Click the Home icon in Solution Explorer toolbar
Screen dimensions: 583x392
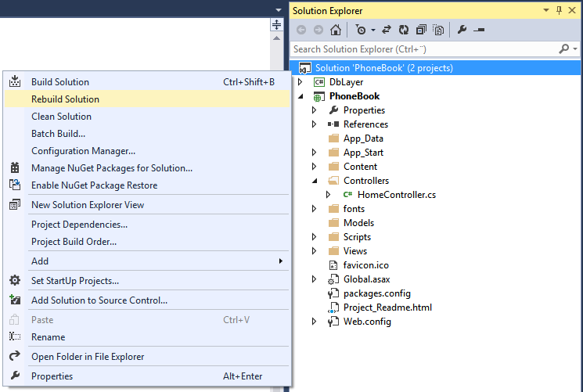pos(336,30)
